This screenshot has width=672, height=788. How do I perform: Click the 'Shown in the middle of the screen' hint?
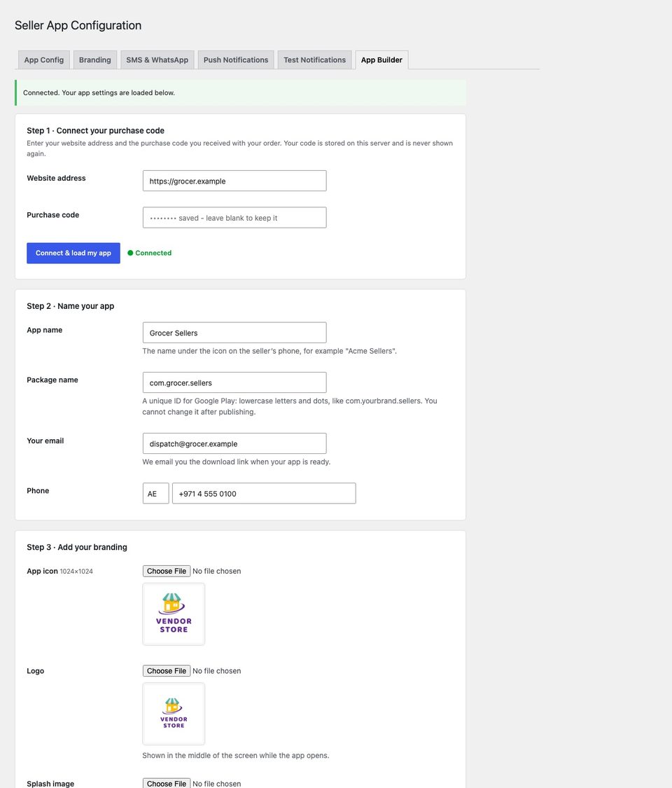tap(236, 755)
